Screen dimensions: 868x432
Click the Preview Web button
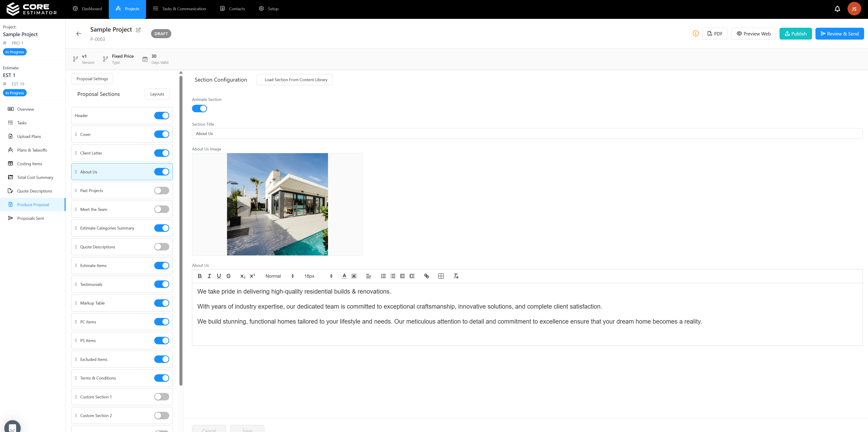point(753,34)
